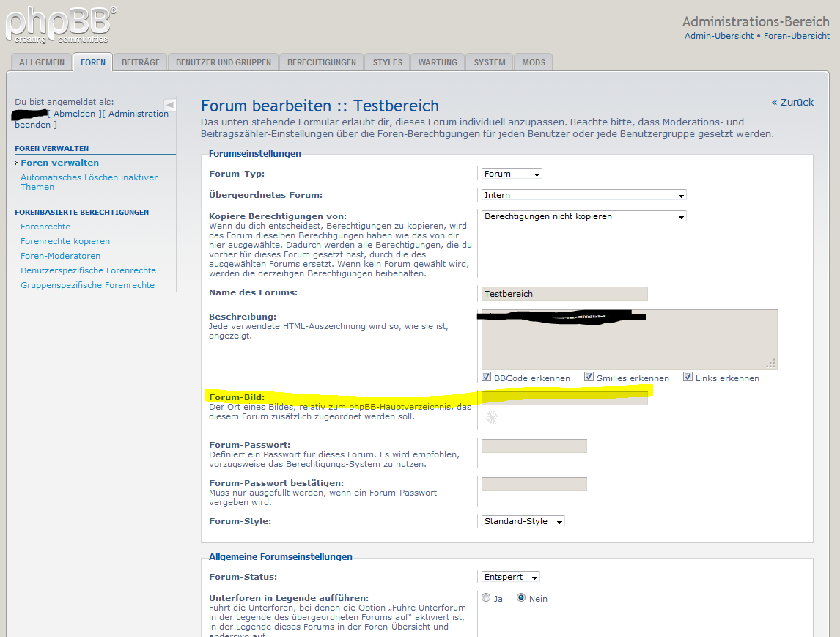The image size is (840, 637).
Task: Open the Forum-Typ dropdown
Action: [512, 174]
